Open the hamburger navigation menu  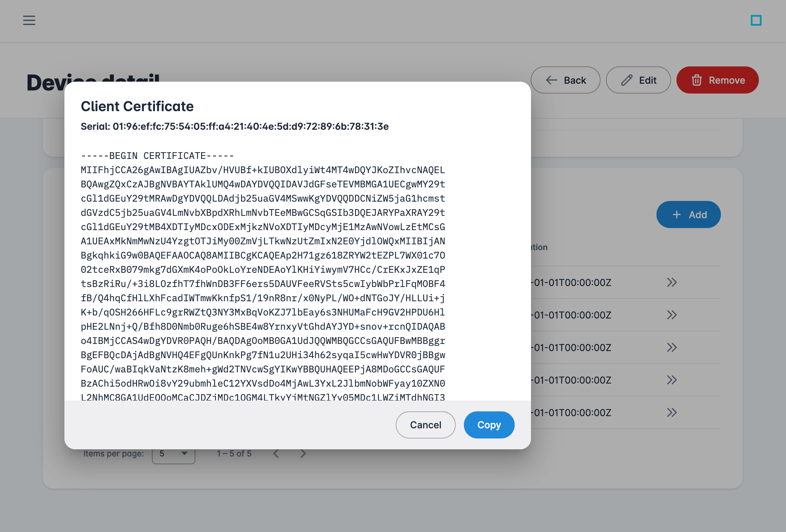[x=29, y=20]
